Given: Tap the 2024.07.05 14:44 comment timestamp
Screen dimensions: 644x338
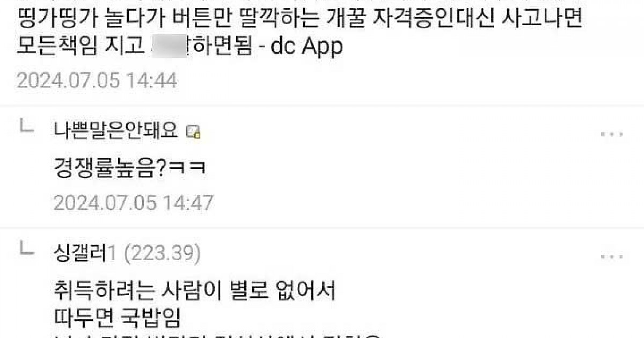Looking at the screenshot, I should [97, 80].
